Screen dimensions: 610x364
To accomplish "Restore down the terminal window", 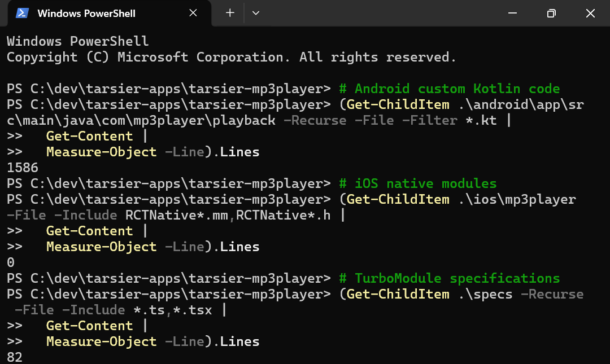I will pos(551,13).
